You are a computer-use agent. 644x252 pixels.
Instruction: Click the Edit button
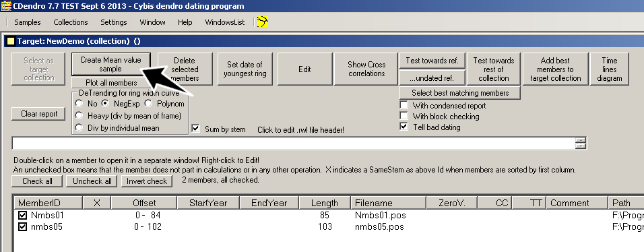tap(304, 69)
